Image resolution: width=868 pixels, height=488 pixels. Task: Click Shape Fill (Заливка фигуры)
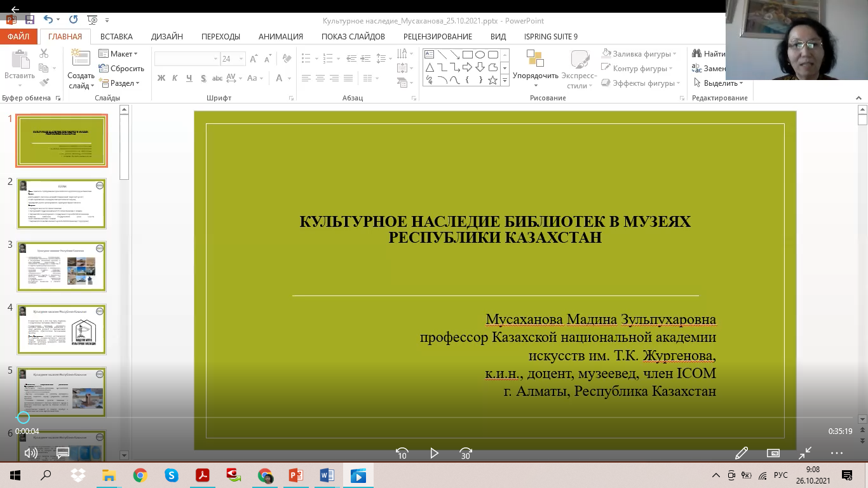pyautogui.click(x=639, y=54)
